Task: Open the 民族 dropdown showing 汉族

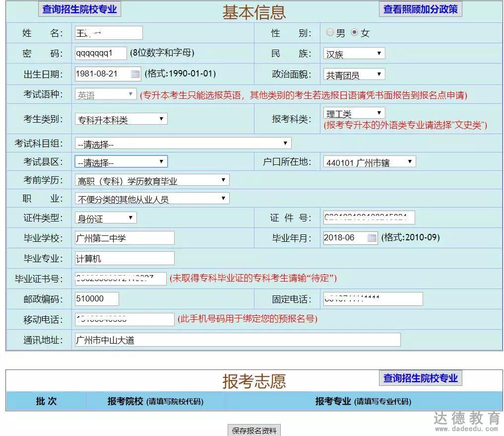Action: (x=354, y=54)
